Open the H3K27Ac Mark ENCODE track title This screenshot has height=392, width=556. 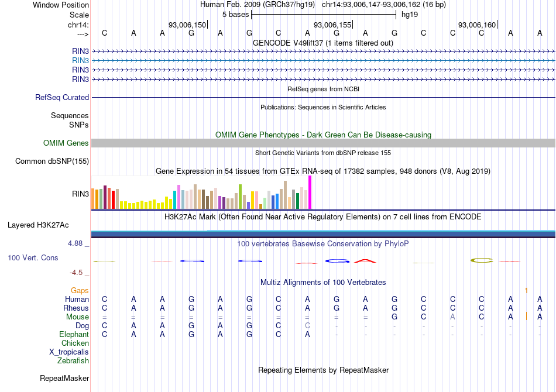[322, 217]
